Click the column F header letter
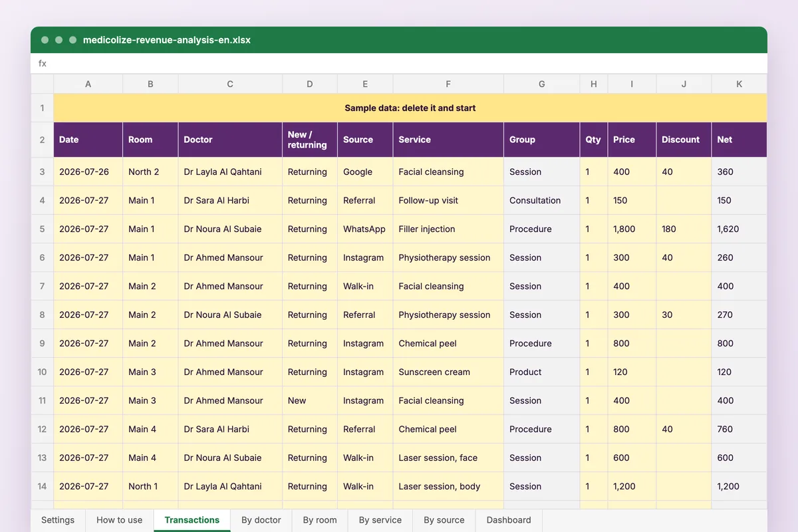Viewport: 798px width, 532px height. click(x=448, y=84)
